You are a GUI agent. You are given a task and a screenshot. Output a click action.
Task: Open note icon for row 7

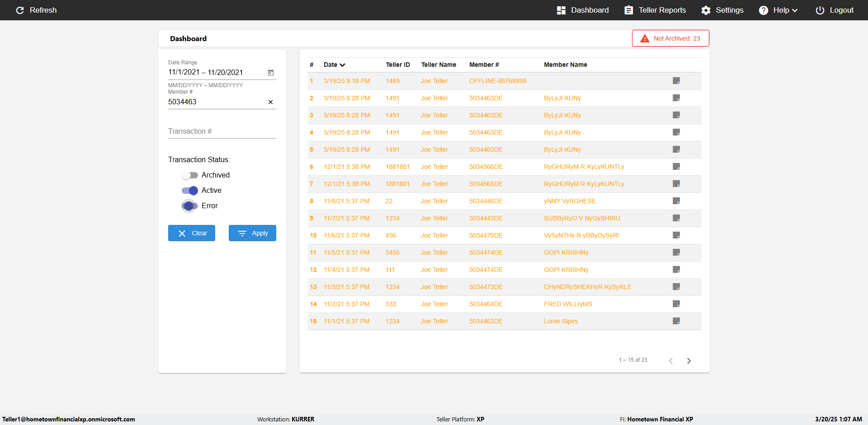tap(676, 184)
